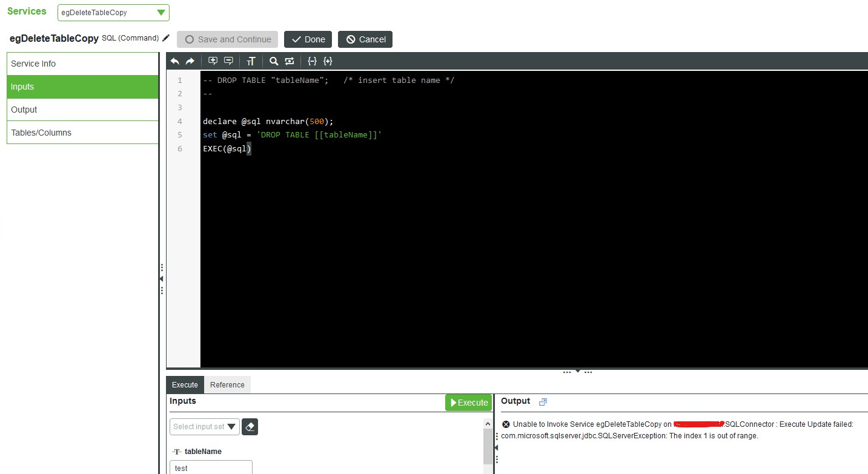Open the Select input set dropdown
This screenshot has width=868, height=474.
[x=204, y=427]
